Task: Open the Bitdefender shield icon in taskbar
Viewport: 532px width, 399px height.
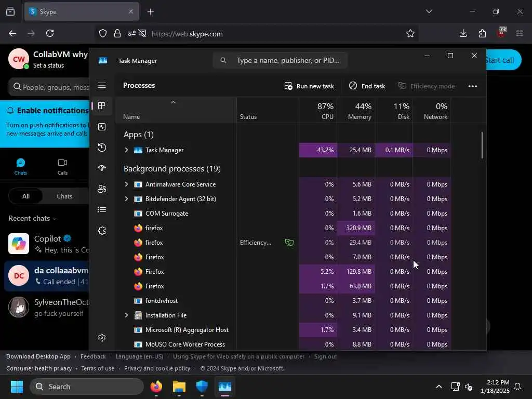Action: pos(202,387)
